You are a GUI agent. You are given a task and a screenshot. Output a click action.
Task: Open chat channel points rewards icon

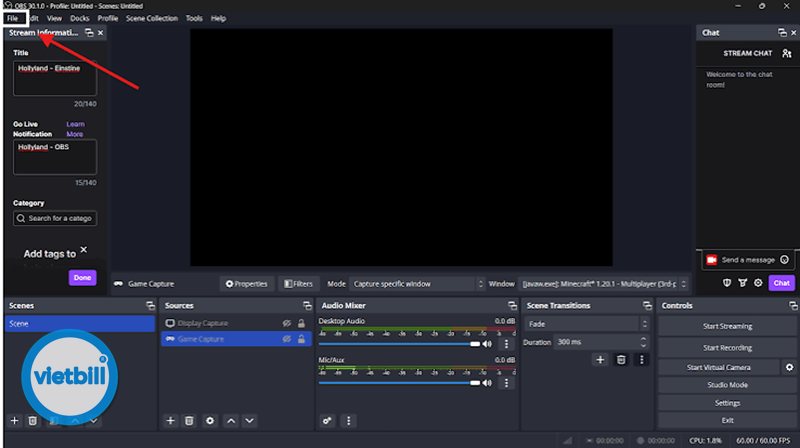coord(743,283)
